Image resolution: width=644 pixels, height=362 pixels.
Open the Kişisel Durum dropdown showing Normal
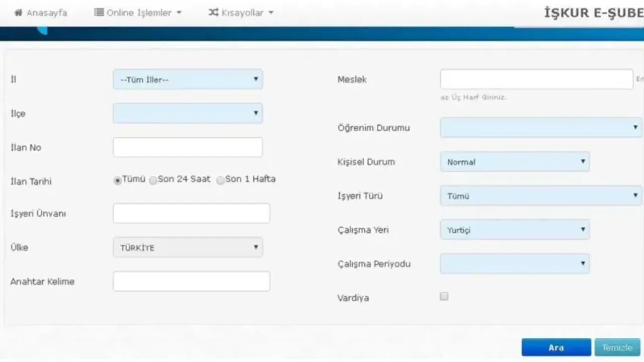click(515, 162)
